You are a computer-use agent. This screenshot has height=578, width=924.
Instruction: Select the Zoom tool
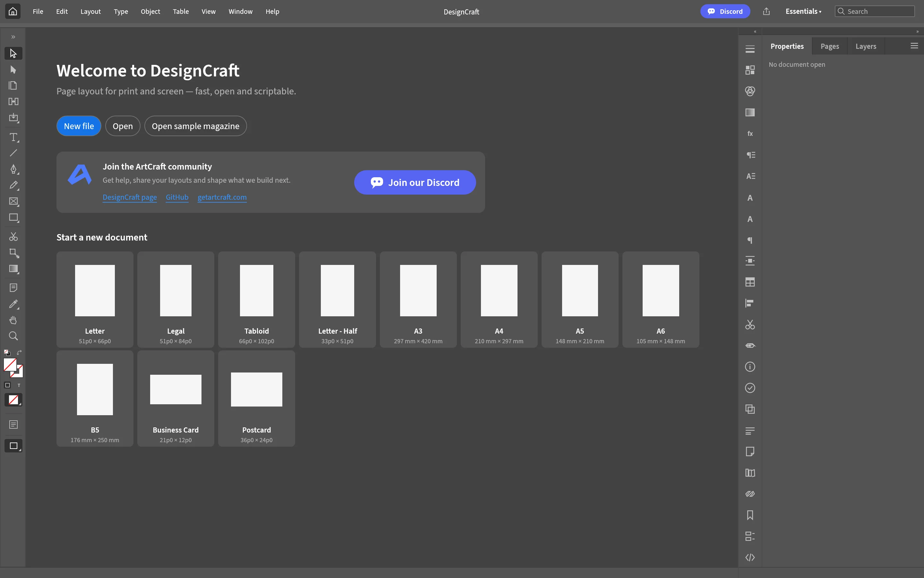(x=13, y=336)
